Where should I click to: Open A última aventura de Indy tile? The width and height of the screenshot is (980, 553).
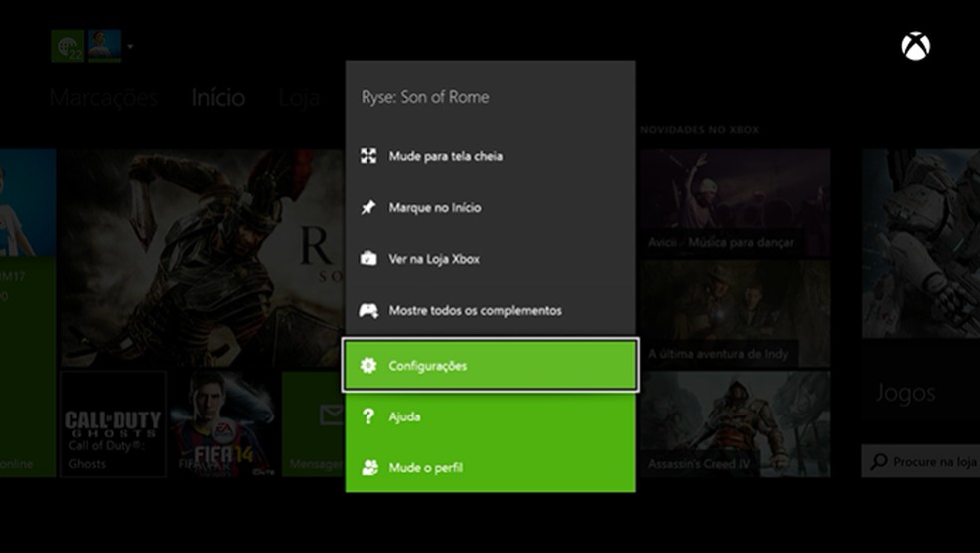pos(735,314)
